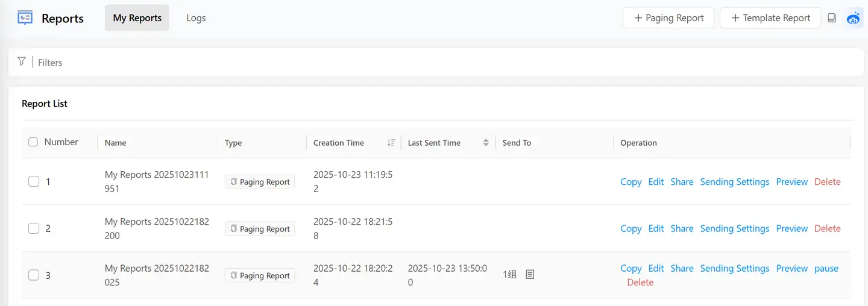
Task: Toggle the select-all checkbox in header
Action: [x=33, y=142]
